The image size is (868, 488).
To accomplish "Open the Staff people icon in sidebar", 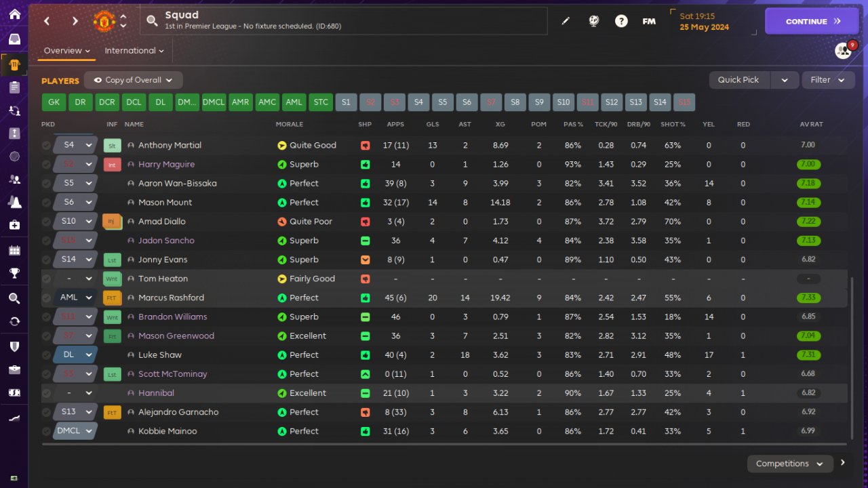I will coord(14,180).
